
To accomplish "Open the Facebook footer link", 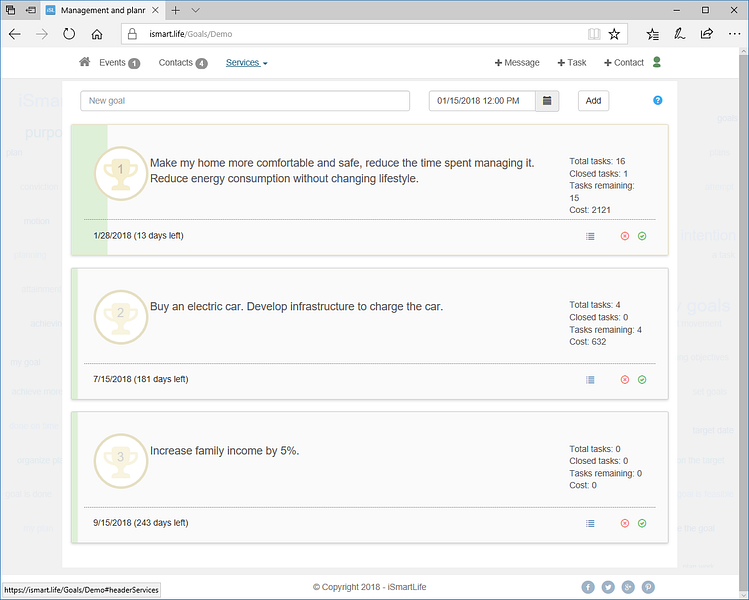I will click(x=588, y=587).
